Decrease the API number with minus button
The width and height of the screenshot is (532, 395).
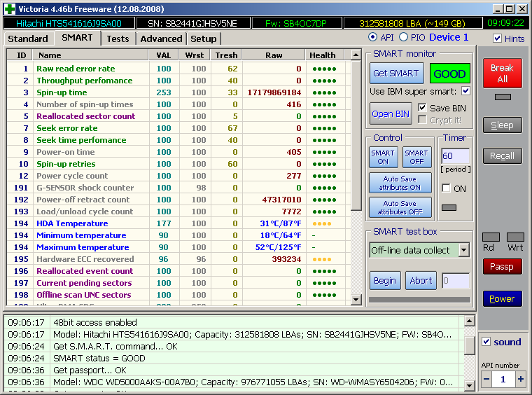pyautogui.click(x=486, y=379)
